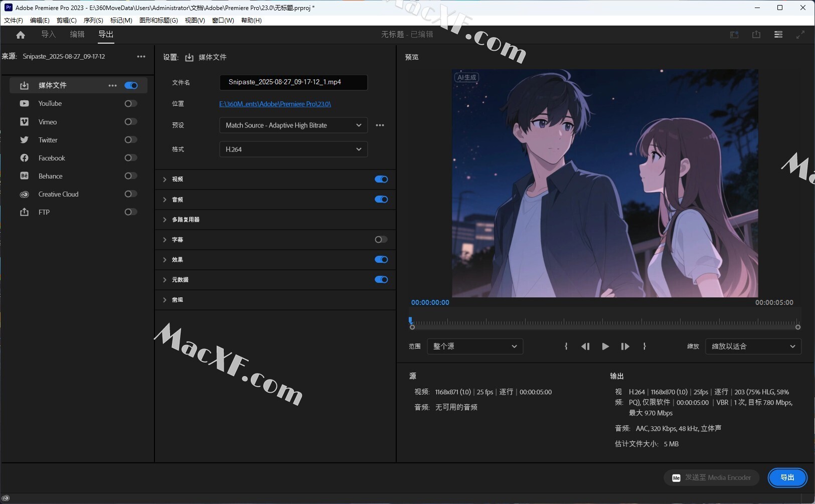Open the 编辑(E) menu
The image size is (815, 504).
tap(40, 21)
